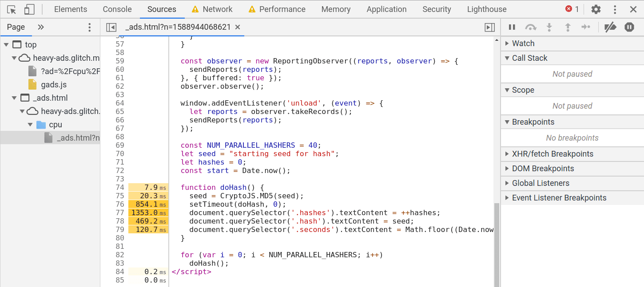Click the step over next function call icon
The width and height of the screenshot is (644, 287).
point(530,27)
